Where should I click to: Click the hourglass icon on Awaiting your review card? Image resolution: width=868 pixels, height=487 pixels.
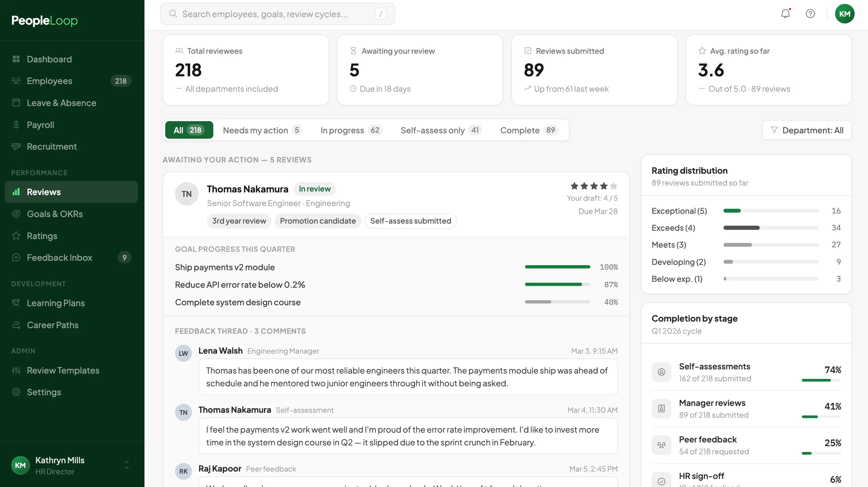354,50
